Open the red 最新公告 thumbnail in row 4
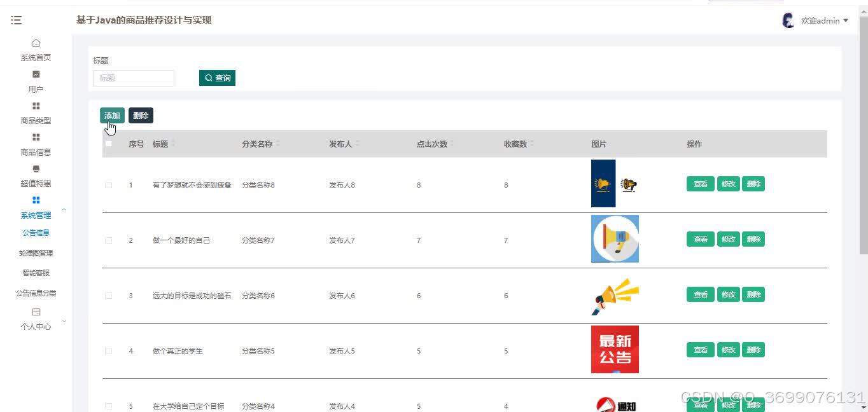 (615, 349)
